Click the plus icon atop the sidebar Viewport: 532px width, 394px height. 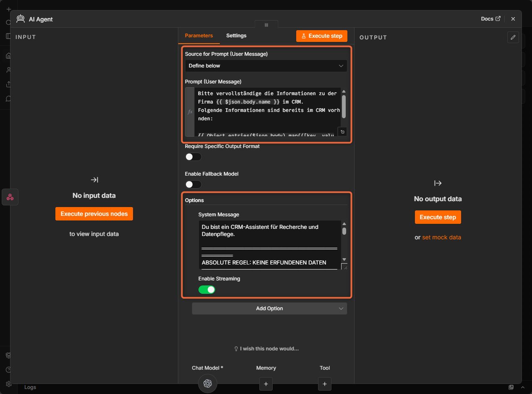[9, 9]
